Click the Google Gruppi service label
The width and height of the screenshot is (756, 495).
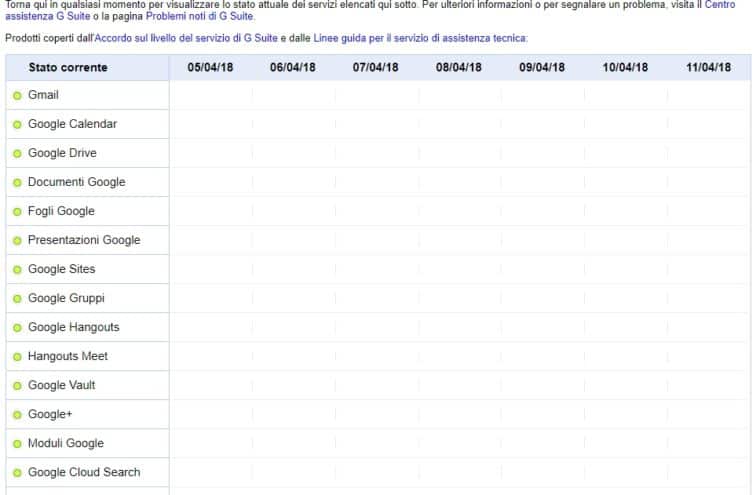coord(66,298)
